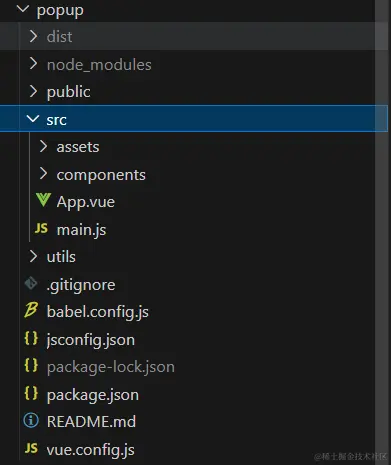Click the braces icon beside jsconfig.json

coord(31,338)
